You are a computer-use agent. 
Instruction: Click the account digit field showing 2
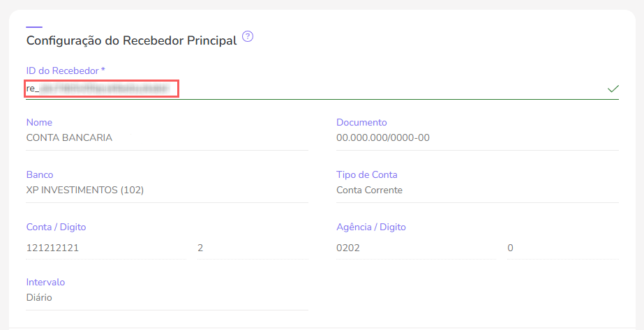pos(252,248)
